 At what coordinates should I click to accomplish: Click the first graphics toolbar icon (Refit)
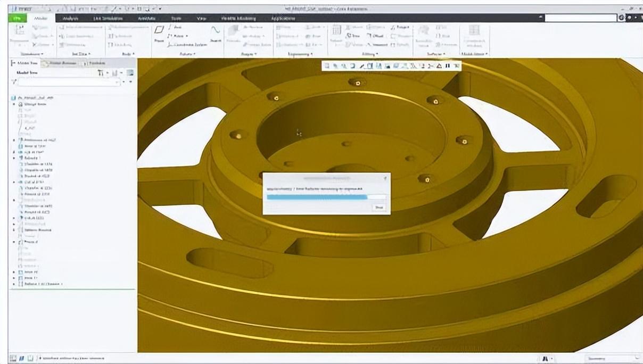327,66
